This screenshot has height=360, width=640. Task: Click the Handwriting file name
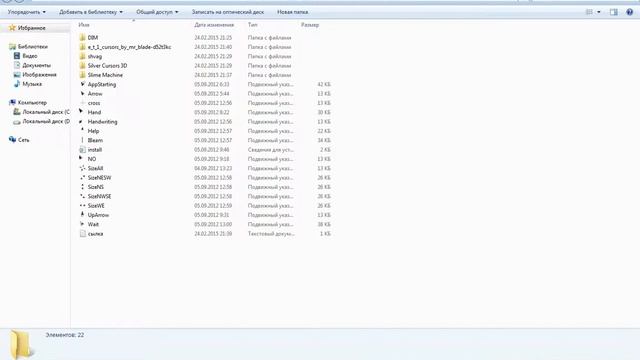click(102, 122)
